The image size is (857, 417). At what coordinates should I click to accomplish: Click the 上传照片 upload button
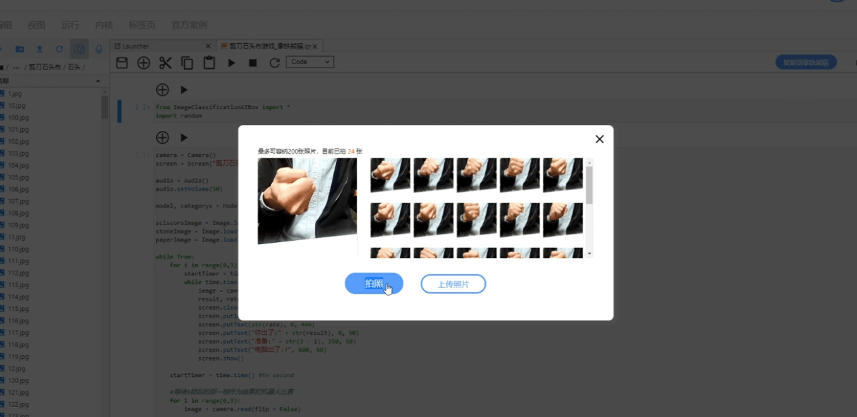click(x=453, y=284)
